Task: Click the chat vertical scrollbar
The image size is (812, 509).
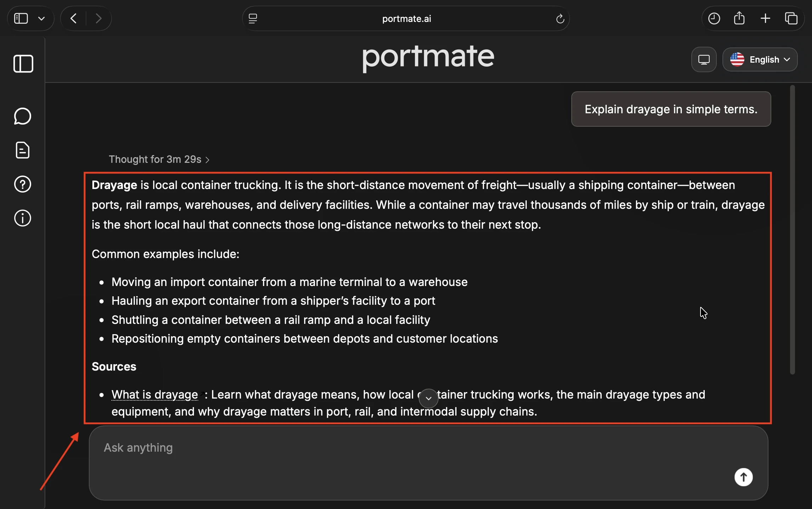Action: 793,229
